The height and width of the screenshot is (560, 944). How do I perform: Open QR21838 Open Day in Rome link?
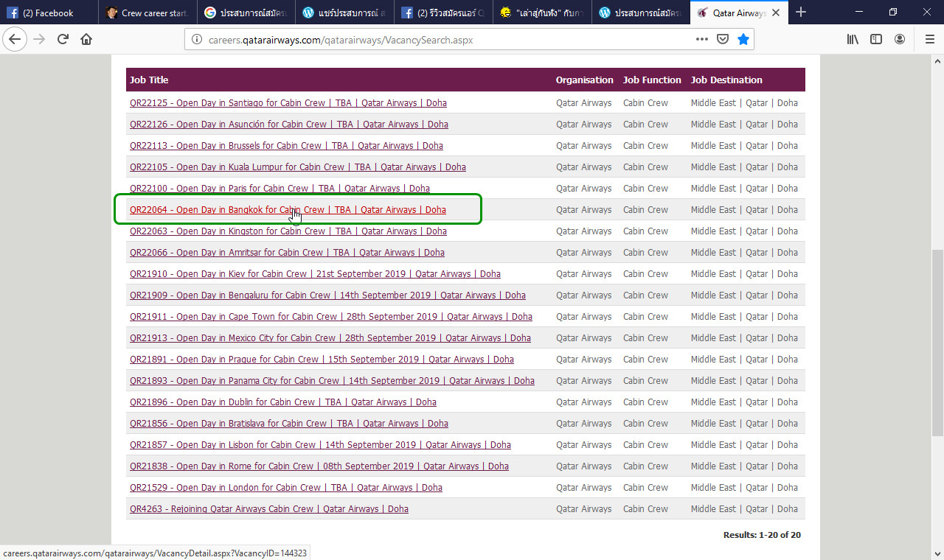coord(319,466)
